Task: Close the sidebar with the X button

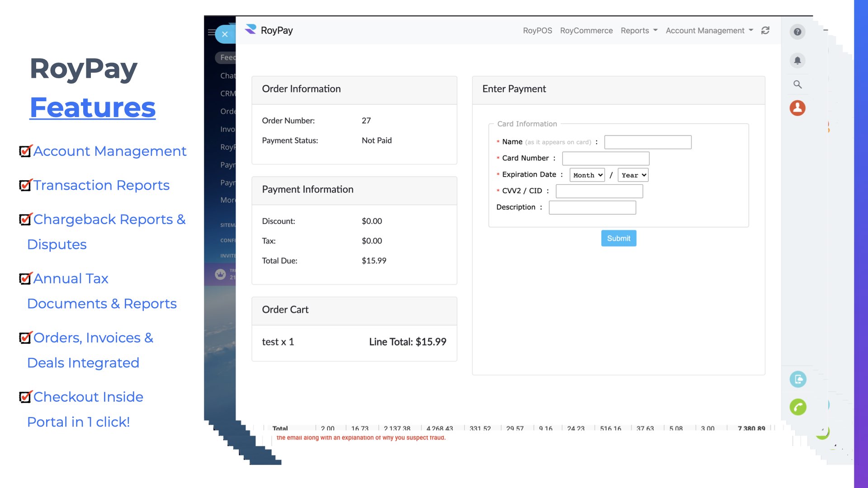Action: (225, 34)
